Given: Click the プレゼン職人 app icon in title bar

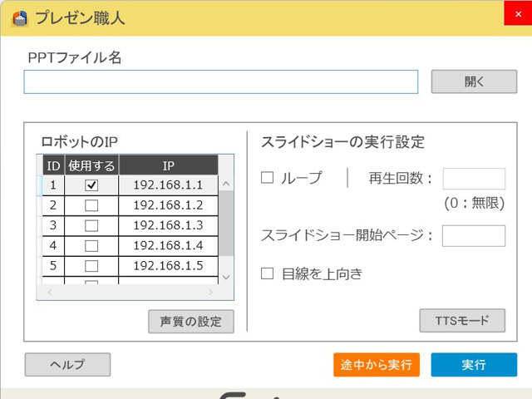Looking at the screenshot, I should click(19, 18).
